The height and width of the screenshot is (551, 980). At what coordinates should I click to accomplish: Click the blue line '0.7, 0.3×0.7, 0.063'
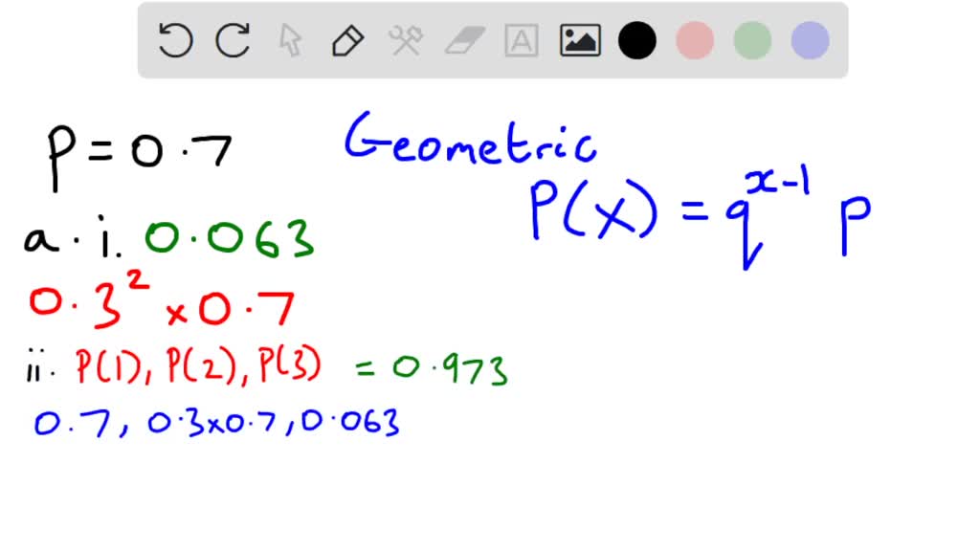[x=216, y=423]
